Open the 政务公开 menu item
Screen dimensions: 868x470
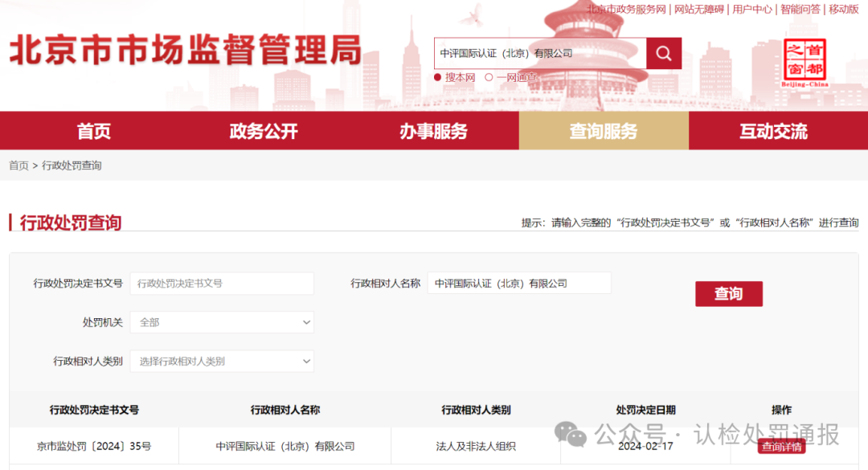click(264, 130)
